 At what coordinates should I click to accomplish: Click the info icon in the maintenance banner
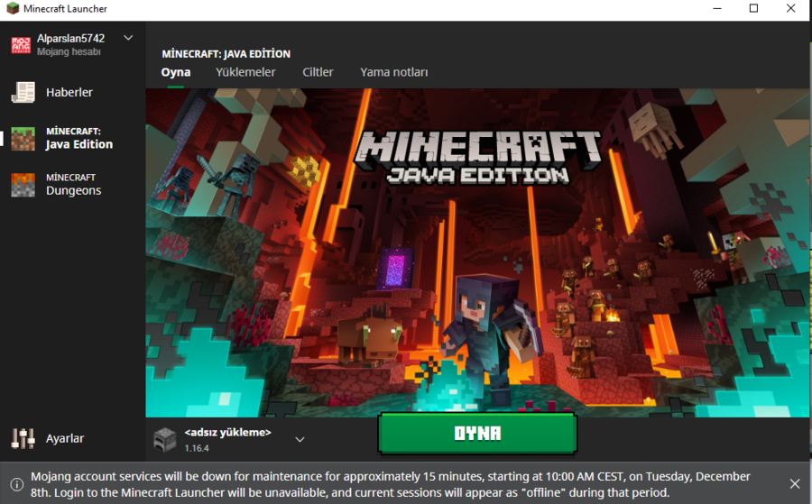(17, 484)
